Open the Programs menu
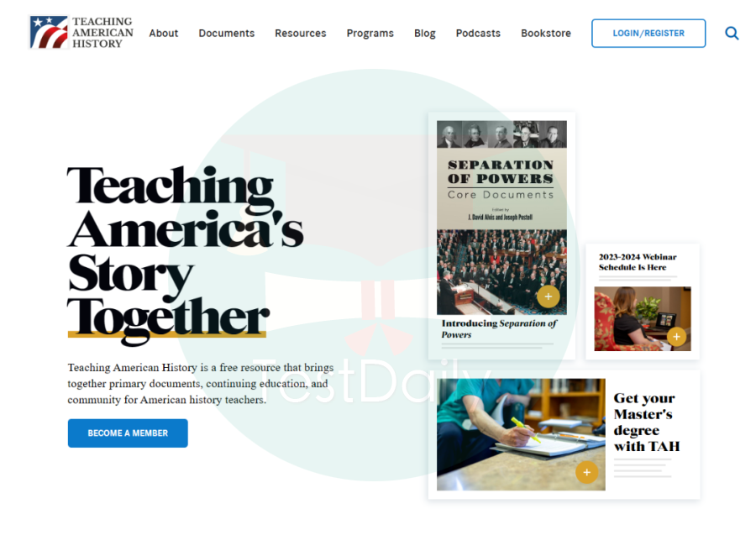756x551 pixels. click(370, 34)
